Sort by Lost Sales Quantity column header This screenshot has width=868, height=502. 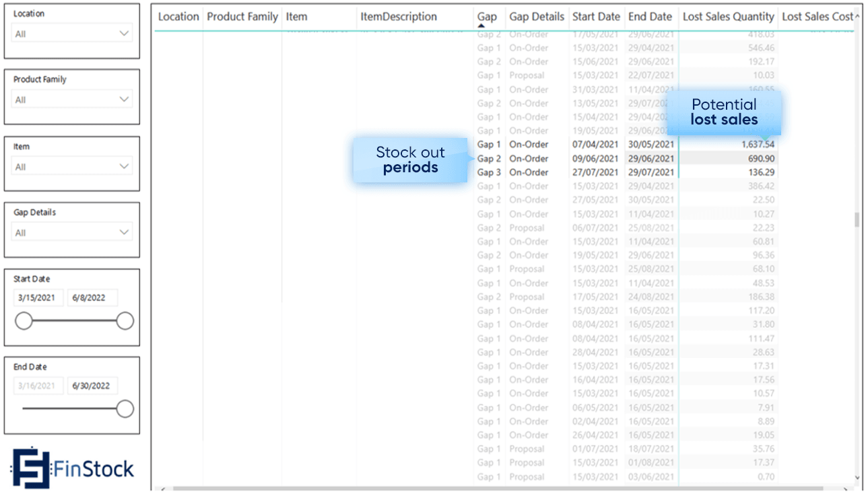728,17
